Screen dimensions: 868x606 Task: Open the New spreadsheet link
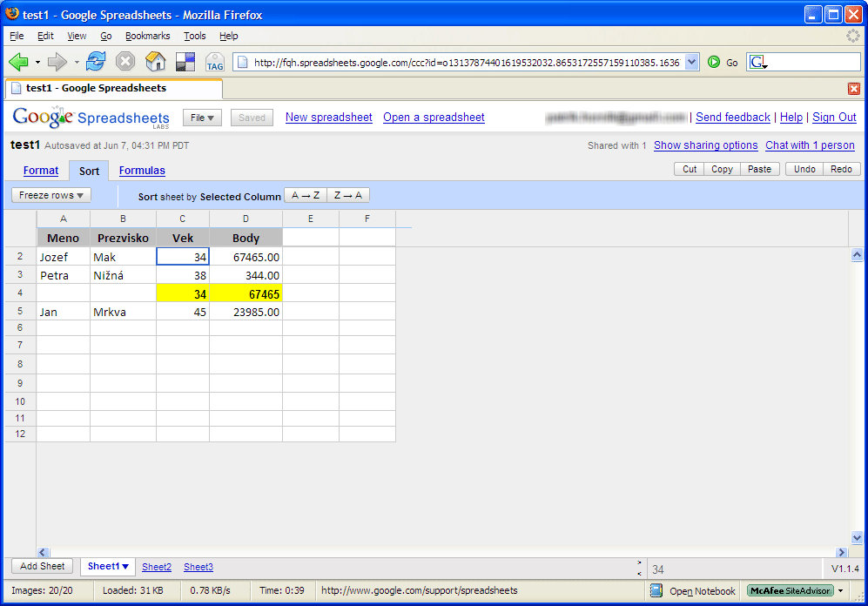pos(329,118)
